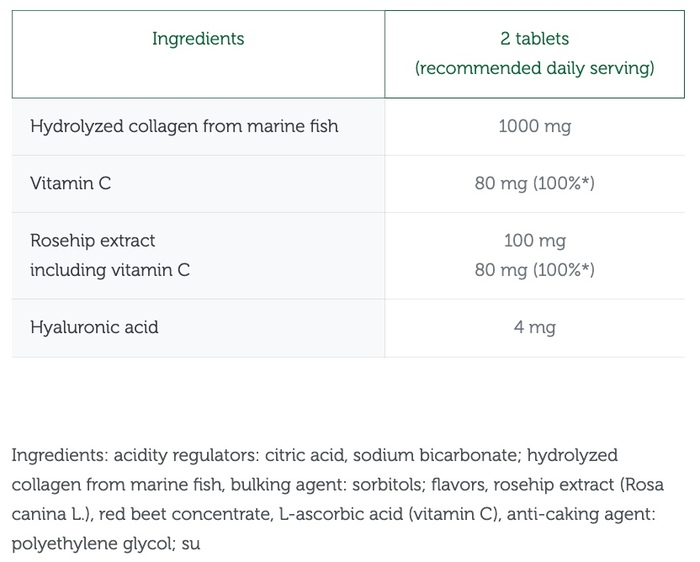Click the "1000 mg" value cell
This screenshot has height=562, width=700.
coord(534,126)
